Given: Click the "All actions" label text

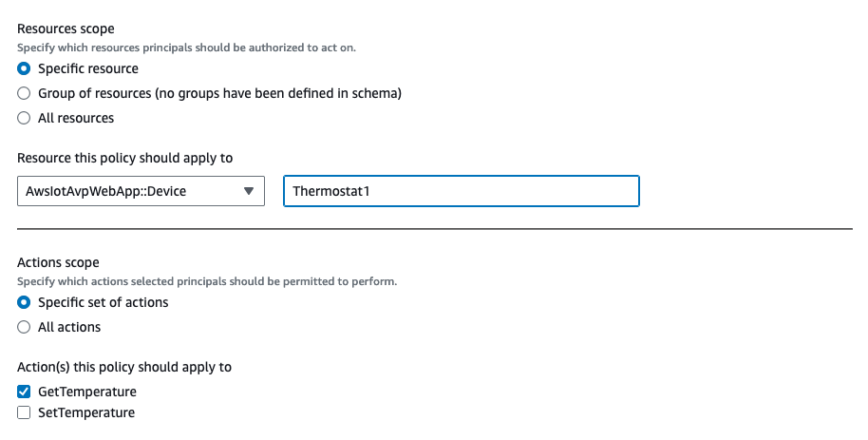Looking at the screenshot, I should (x=69, y=328).
